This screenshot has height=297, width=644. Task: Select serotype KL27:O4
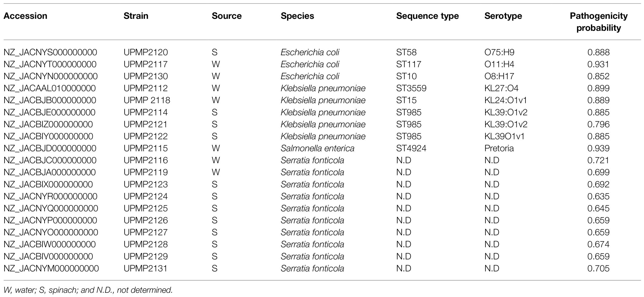coord(502,88)
